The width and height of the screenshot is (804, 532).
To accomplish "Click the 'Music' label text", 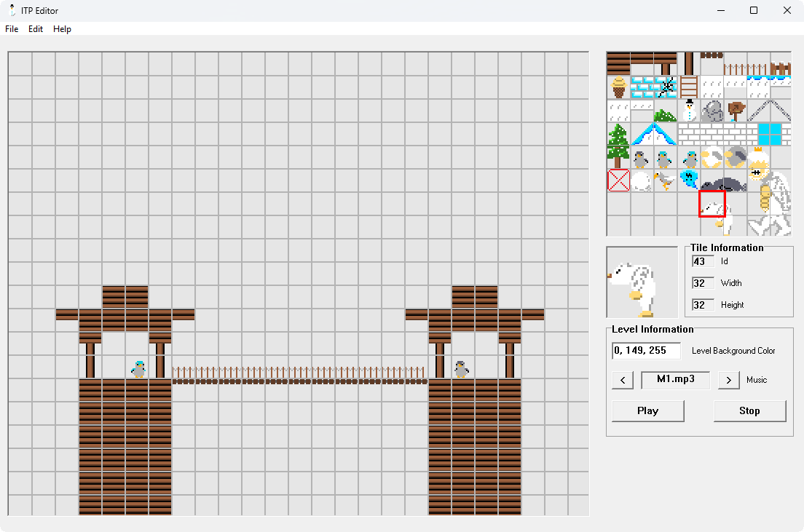I will (757, 380).
